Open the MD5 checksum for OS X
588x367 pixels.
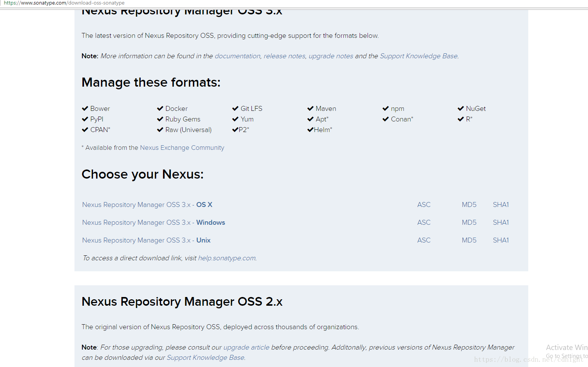pos(469,205)
